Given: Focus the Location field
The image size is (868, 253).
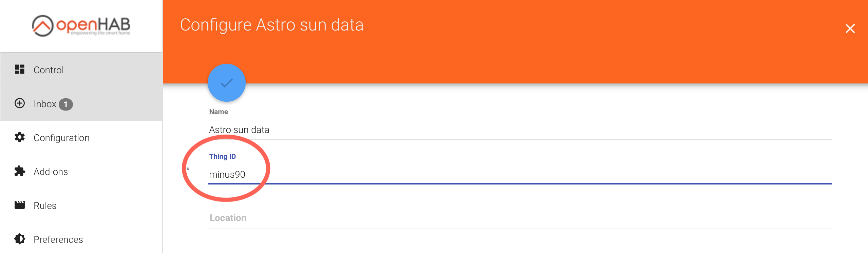Looking at the screenshot, I should coord(519,218).
